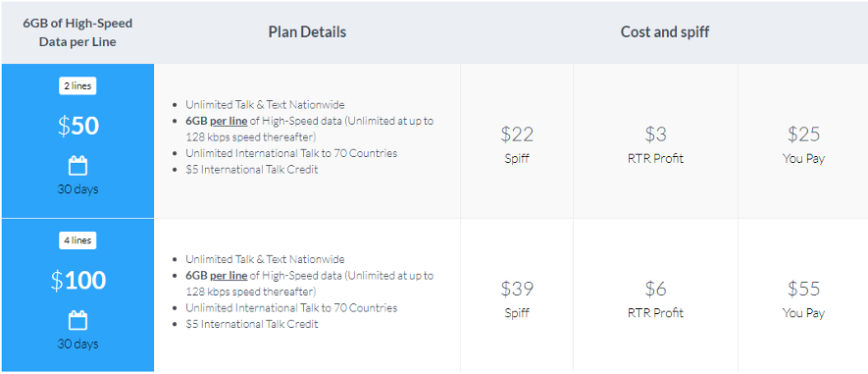Click '$5 International Talk Credit' in the 4 lines plan
Image resolution: width=868 pixels, height=374 pixels.
coord(252,324)
